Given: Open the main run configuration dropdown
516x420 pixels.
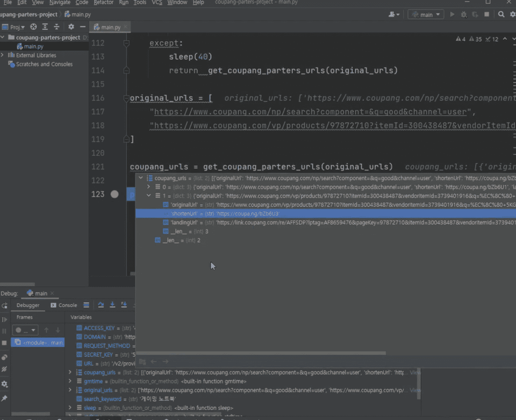Looking at the screenshot, I should point(426,15).
